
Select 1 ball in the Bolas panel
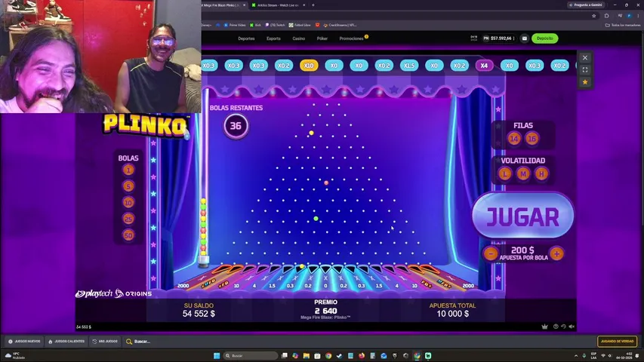pyautogui.click(x=128, y=170)
